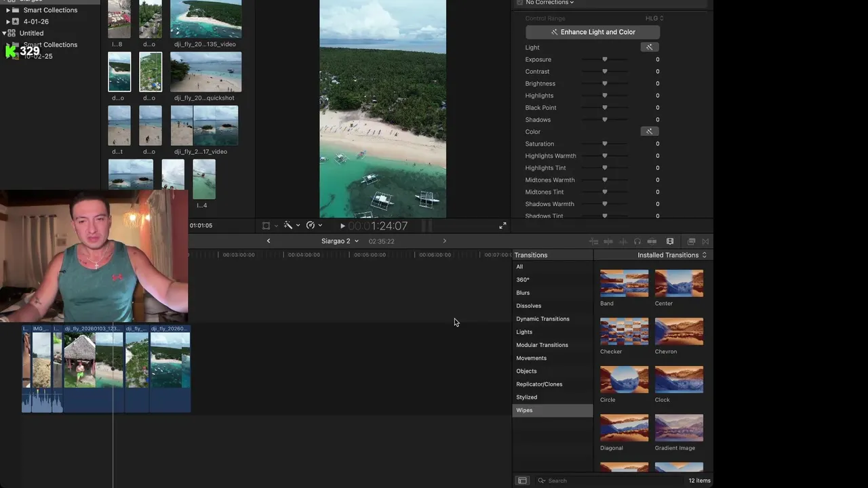Adjust the Exposure slider
868x488 pixels.
coord(605,60)
